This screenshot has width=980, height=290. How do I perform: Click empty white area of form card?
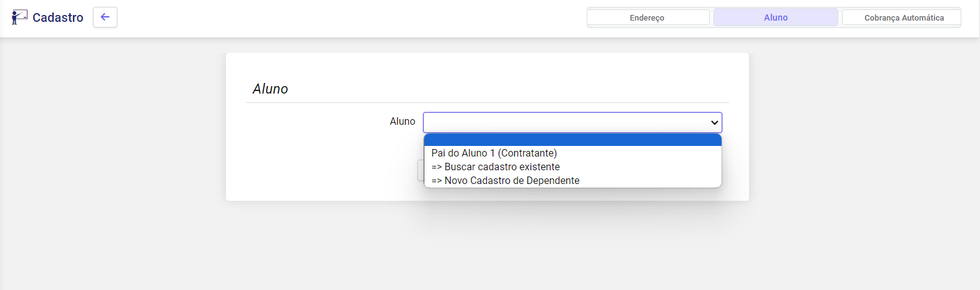[312, 162]
